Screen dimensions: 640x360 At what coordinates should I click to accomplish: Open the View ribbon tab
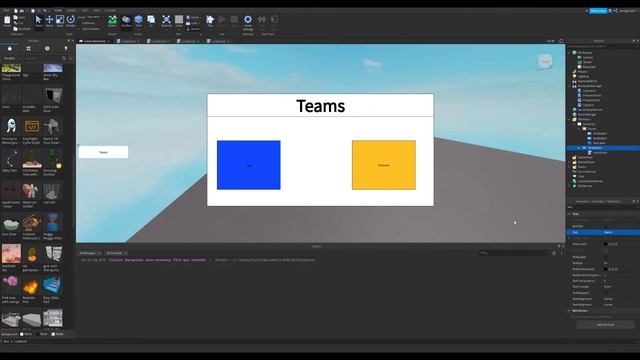point(97,10)
